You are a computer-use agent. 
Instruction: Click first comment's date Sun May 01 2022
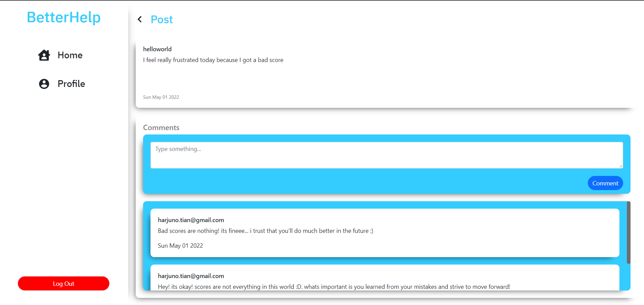[x=180, y=246]
